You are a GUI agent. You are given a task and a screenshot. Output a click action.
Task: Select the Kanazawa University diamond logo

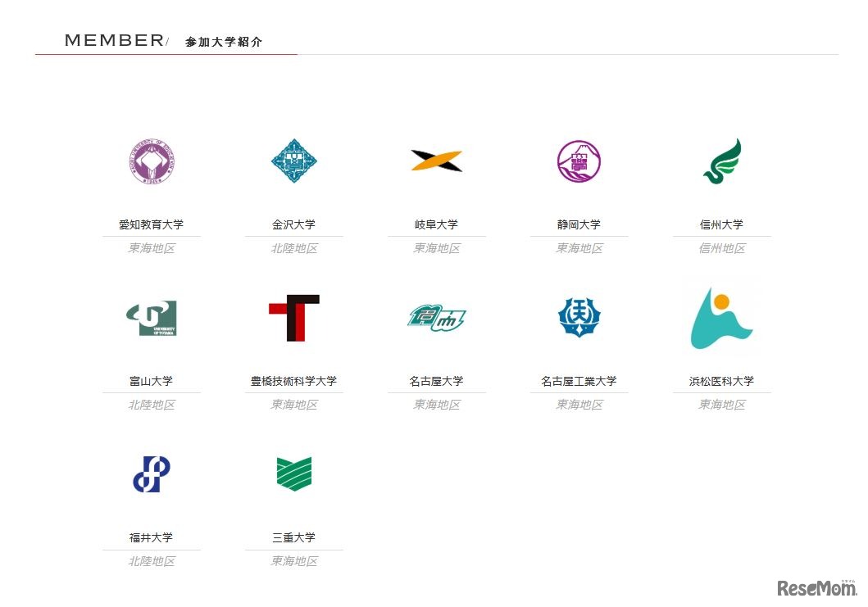[294, 162]
